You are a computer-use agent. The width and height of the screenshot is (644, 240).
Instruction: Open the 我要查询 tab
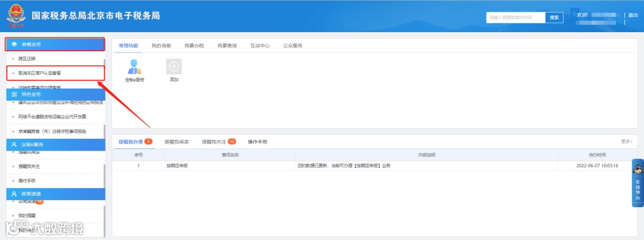click(227, 45)
